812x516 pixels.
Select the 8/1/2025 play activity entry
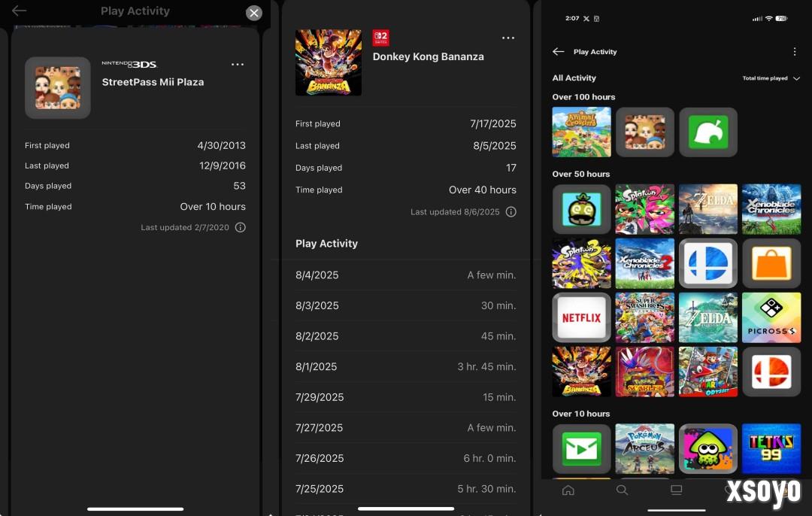[x=406, y=367]
